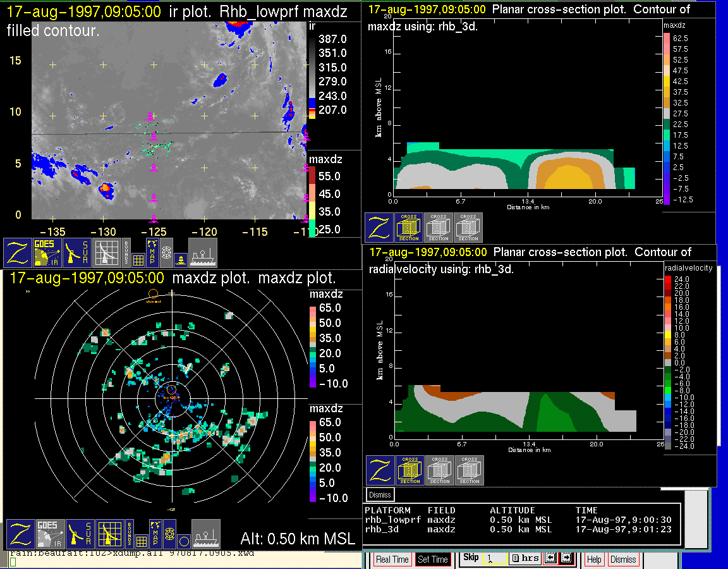Toggle Real Time mode

(392, 560)
